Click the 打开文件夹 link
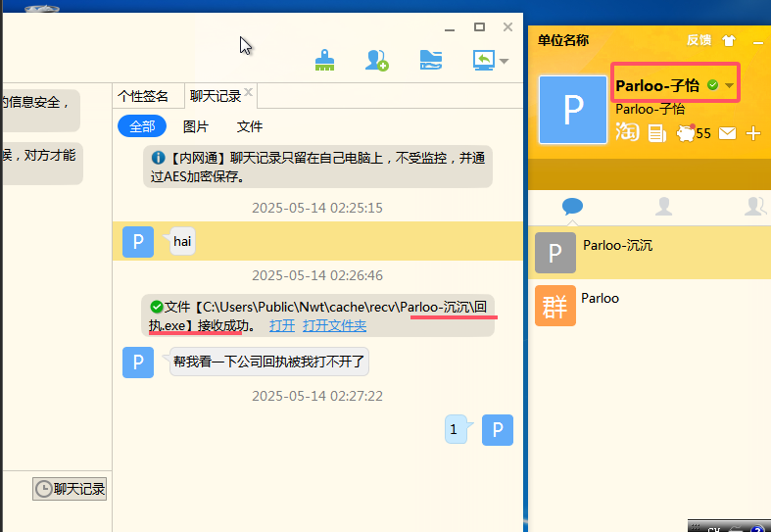Viewport: 771px width, 532px height. [334, 325]
